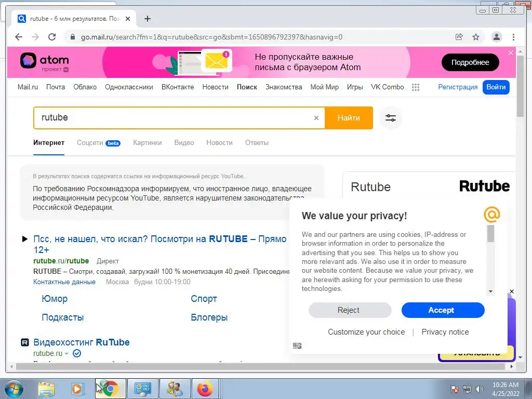
Task: Switch to the Новости search tab
Action: [x=220, y=143]
